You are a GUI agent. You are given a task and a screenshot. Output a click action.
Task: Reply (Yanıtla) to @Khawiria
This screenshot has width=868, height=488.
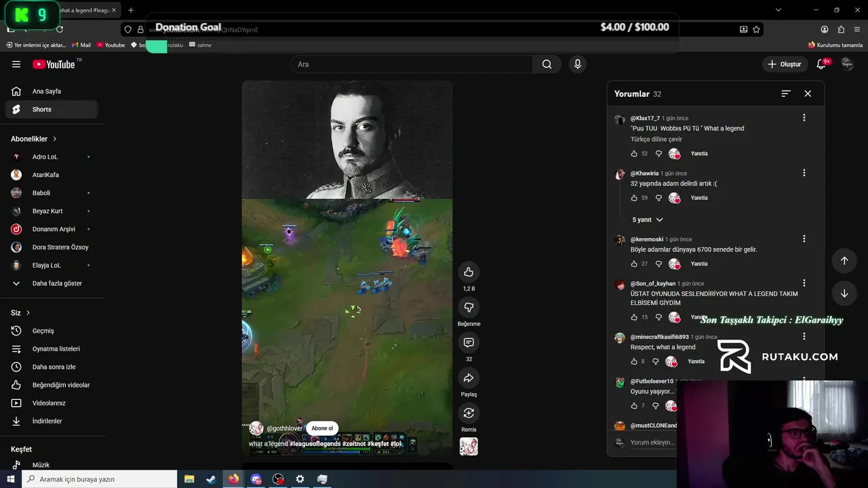click(x=699, y=198)
